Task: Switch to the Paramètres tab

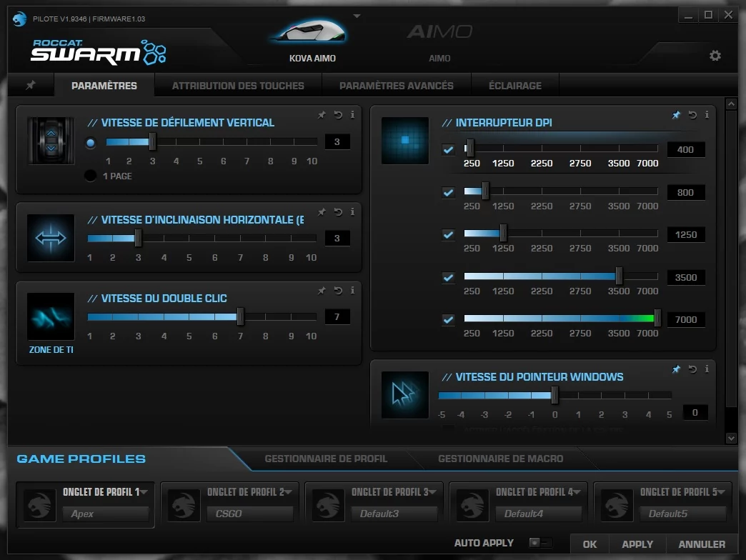Action: click(x=104, y=86)
